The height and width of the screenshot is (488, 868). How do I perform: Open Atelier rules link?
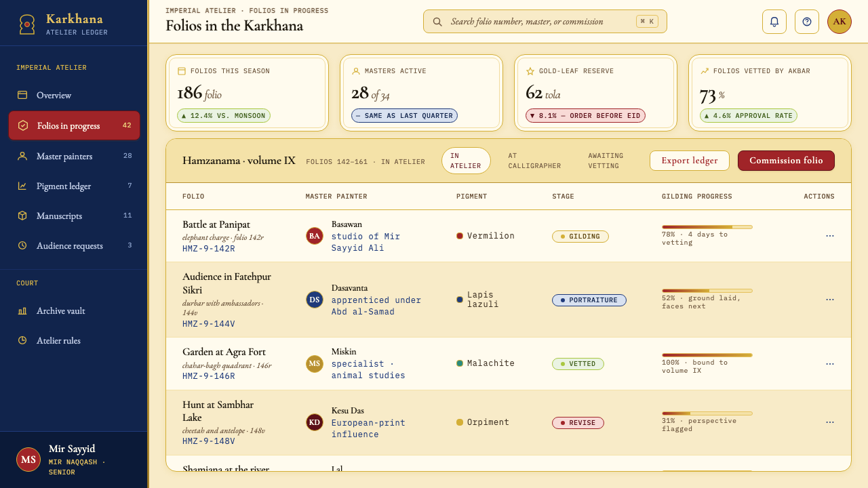click(74, 341)
